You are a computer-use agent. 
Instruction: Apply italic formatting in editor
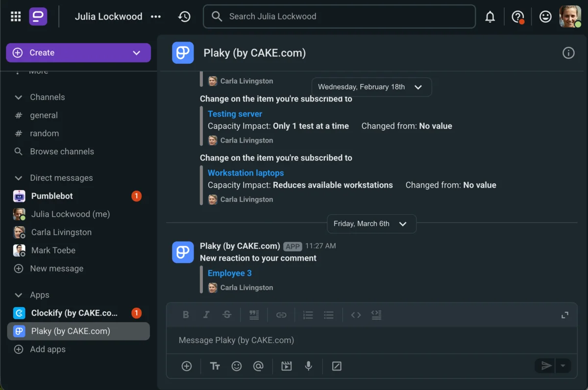click(206, 315)
